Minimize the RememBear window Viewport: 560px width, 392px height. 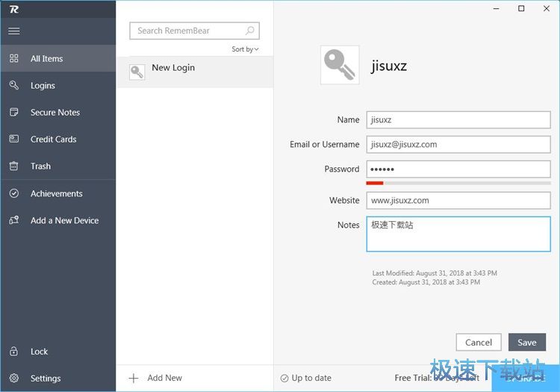pos(497,8)
